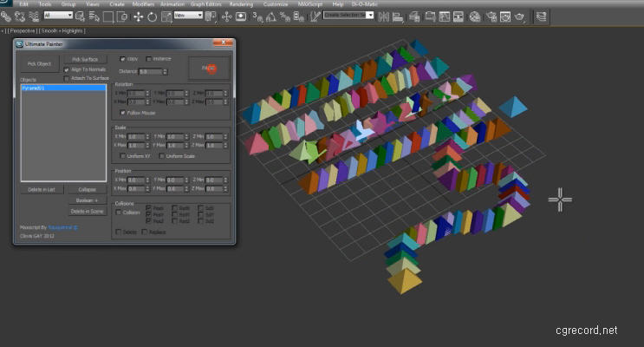Click the Align tool icon
Image resolution: width=644 pixels, height=347 pixels.
[x=398, y=16]
